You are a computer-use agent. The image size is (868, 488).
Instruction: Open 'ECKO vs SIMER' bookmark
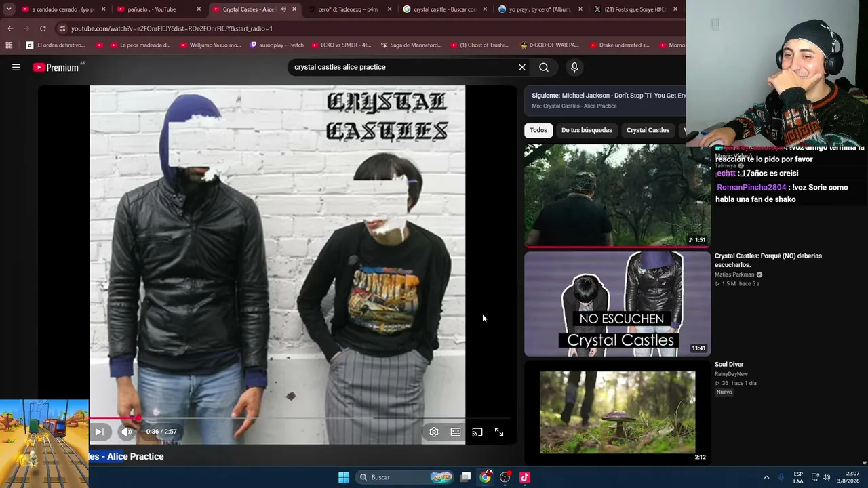tap(341, 45)
